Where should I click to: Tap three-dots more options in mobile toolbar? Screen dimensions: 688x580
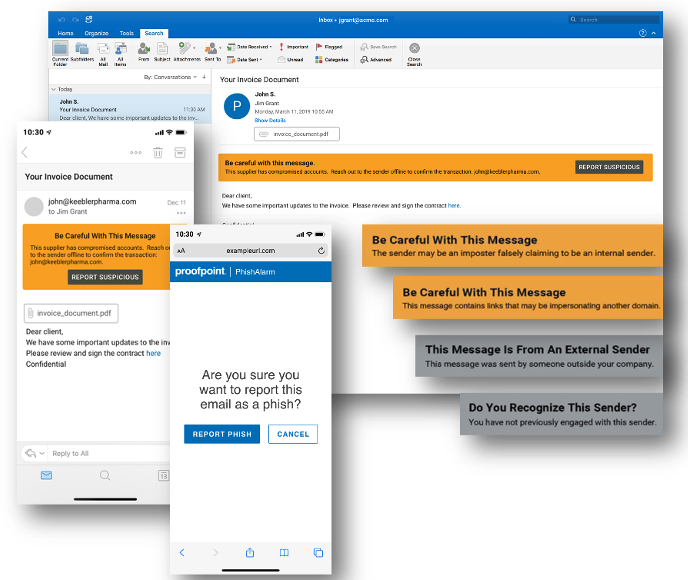click(x=136, y=152)
